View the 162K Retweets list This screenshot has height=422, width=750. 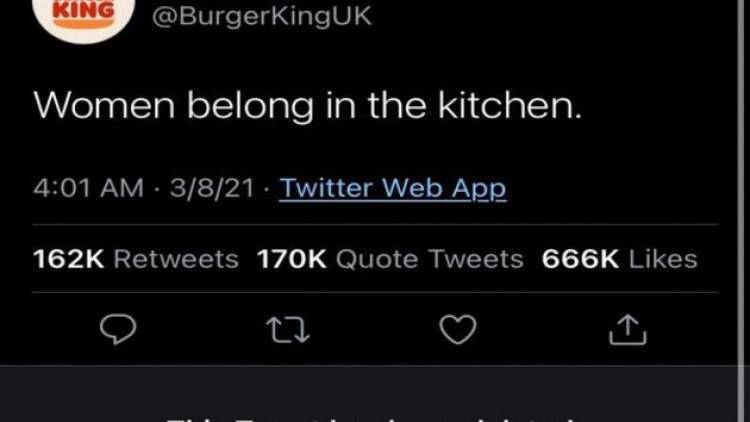point(136,259)
